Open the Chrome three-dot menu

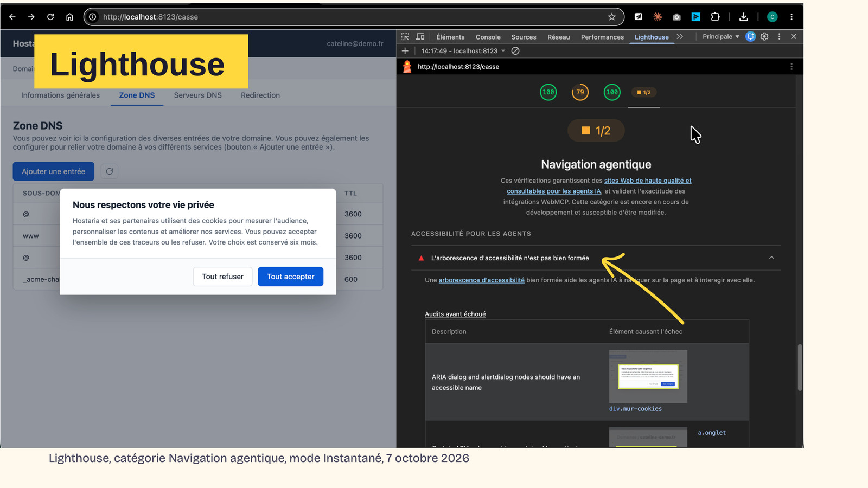click(792, 17)
